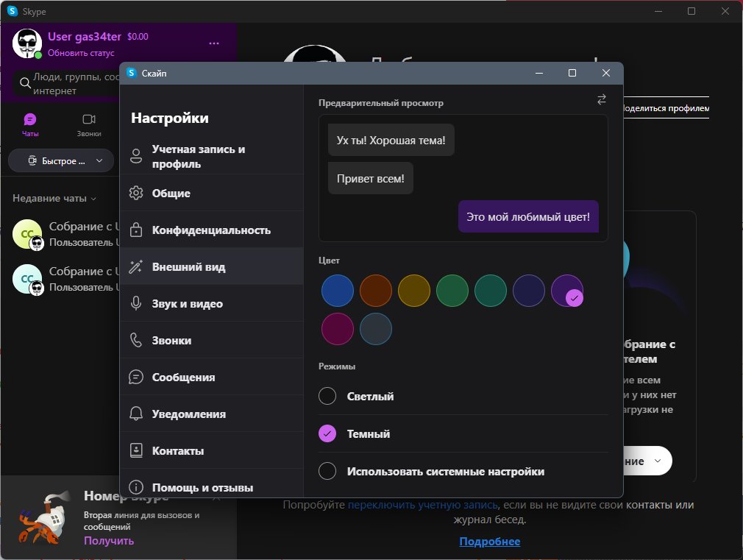Select the Светлый mode radio button
The image size is (743, 560).
pos(327,396)
